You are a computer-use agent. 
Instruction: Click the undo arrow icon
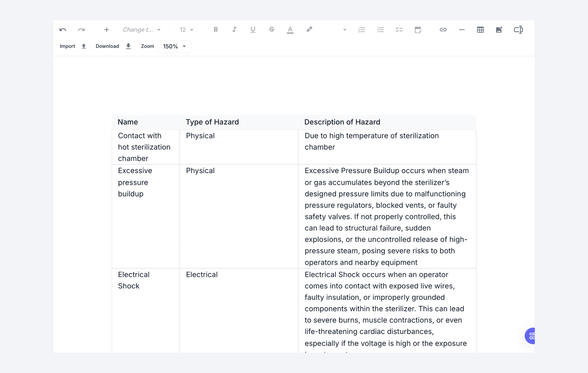[63, 30]
